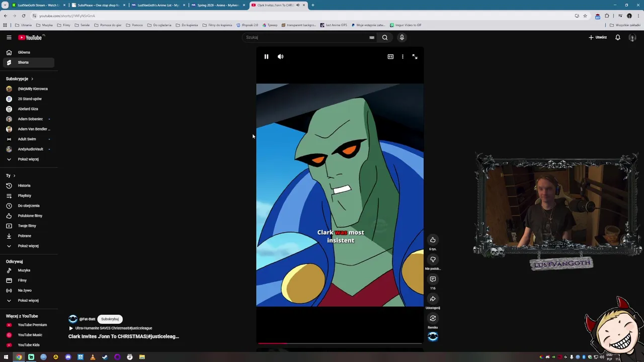Focus the Szukaj search field

306,37
